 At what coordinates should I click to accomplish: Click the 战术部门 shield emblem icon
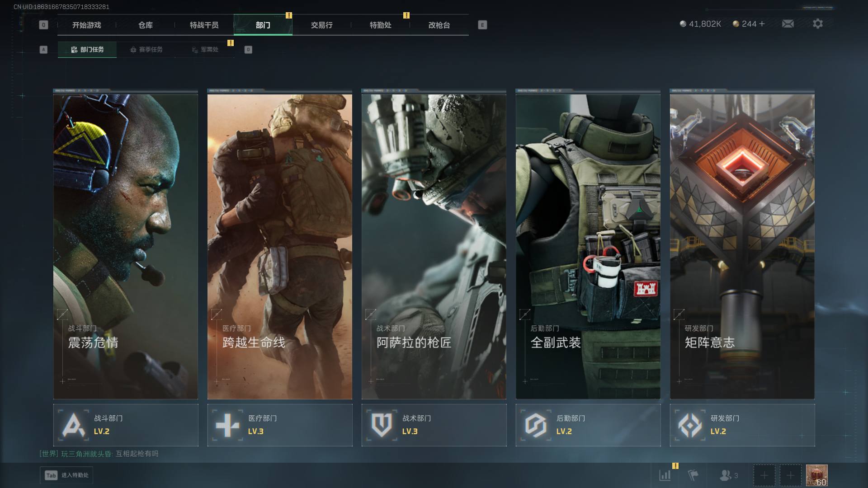click(382, 425)
